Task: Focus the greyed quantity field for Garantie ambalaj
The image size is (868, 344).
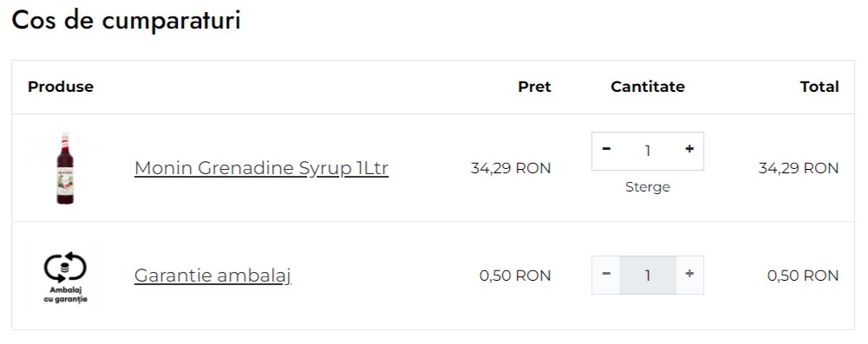Action: click(648, 275)
